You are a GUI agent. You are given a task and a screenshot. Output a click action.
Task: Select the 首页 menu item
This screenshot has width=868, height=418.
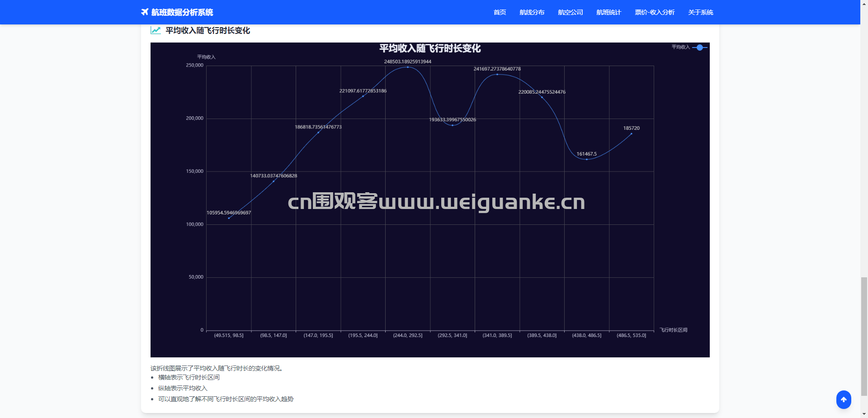click(500, 12)
